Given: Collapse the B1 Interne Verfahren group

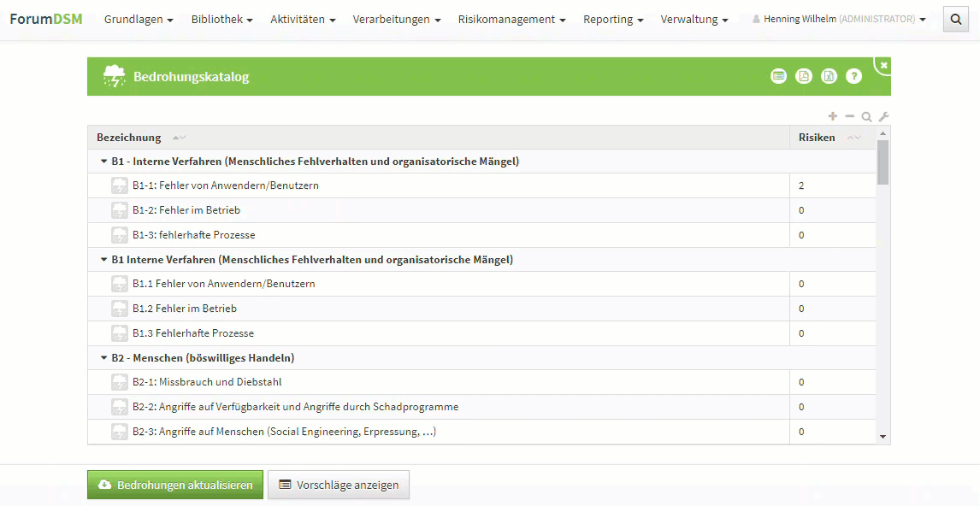Looking at the screenshot, I should (x=103, y=259).
